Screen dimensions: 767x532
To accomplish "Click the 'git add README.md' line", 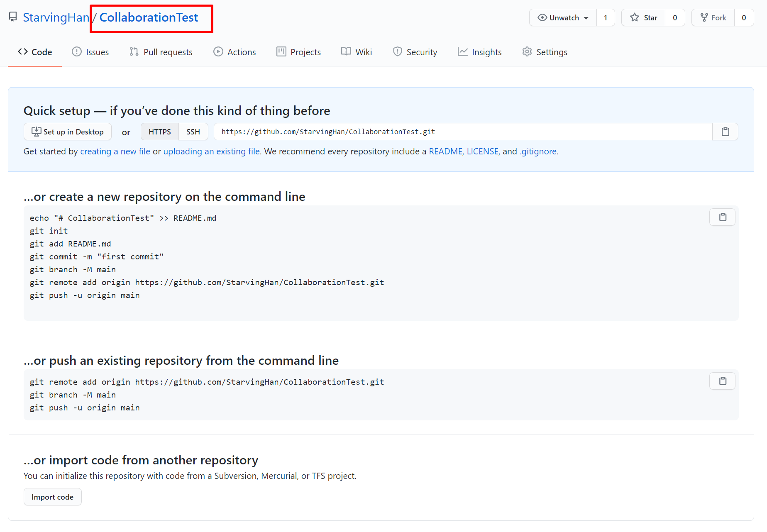I will (x=70, y=244).
